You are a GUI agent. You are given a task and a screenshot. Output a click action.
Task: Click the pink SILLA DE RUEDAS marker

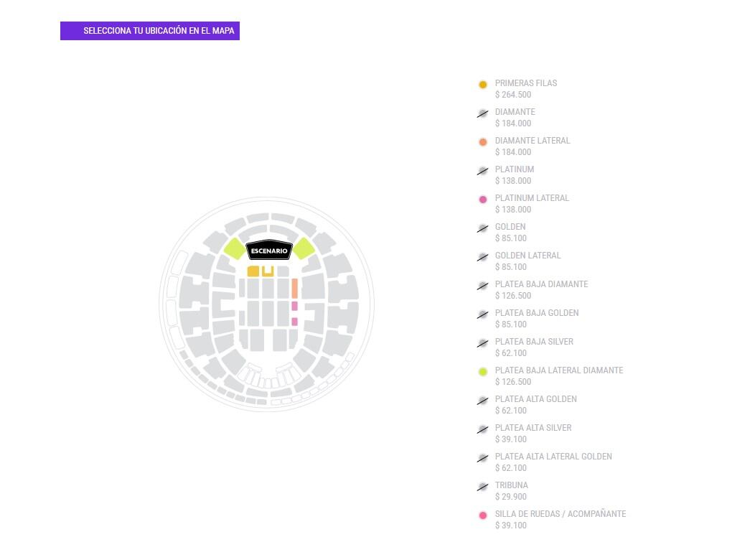point(483,515)
